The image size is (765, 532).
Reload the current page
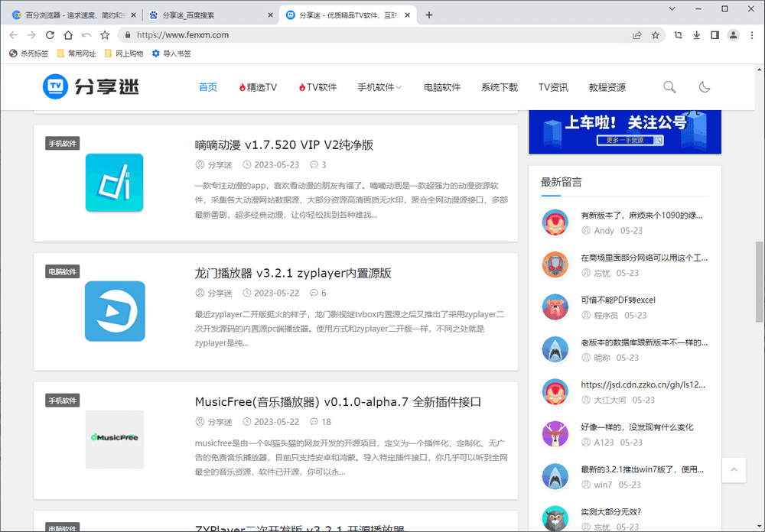[x=49, y=34]
